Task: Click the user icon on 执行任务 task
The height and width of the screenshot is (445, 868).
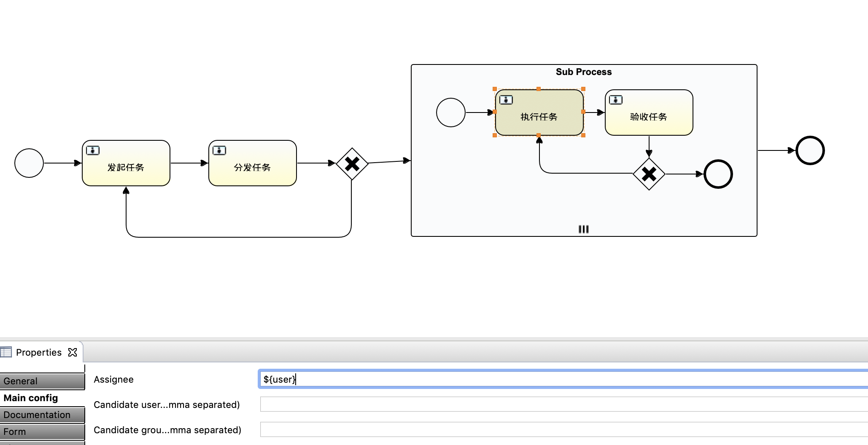Action: pos(506,100)
